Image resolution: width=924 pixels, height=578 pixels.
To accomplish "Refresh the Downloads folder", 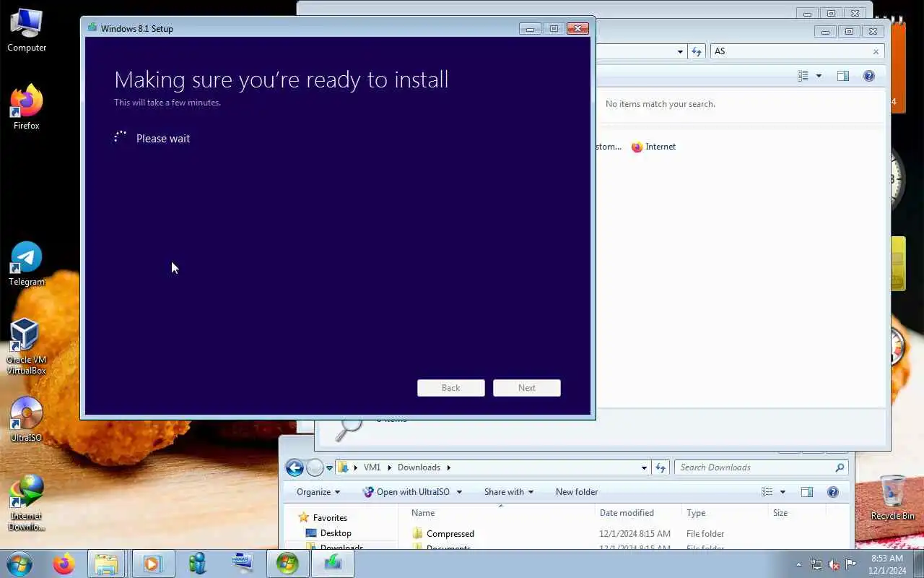I will click(661, 467).
